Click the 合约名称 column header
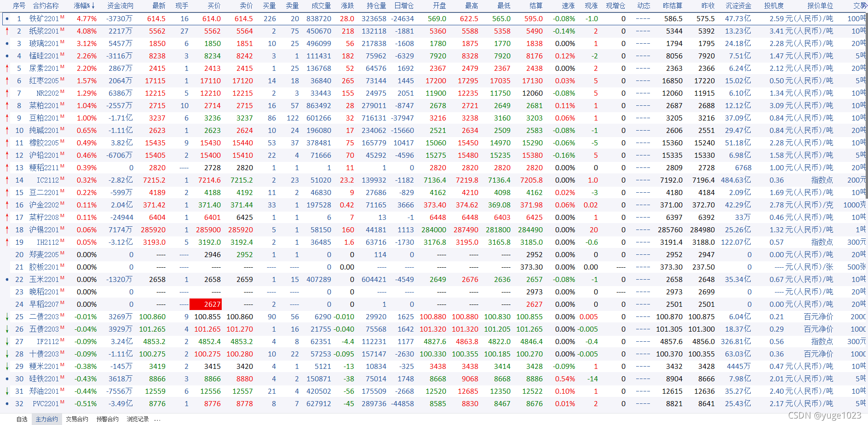This screenshot has width=868, height=425. coord(46,6)
